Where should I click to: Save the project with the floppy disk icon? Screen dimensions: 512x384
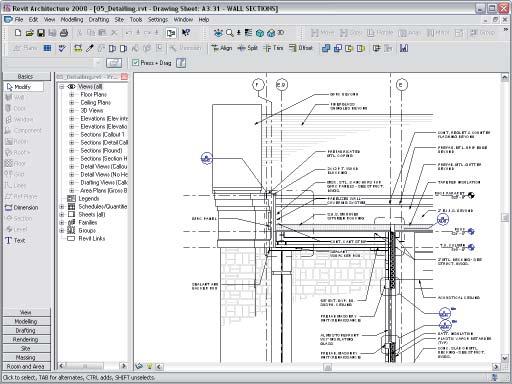pyautogui.click(x=41, y=33)
